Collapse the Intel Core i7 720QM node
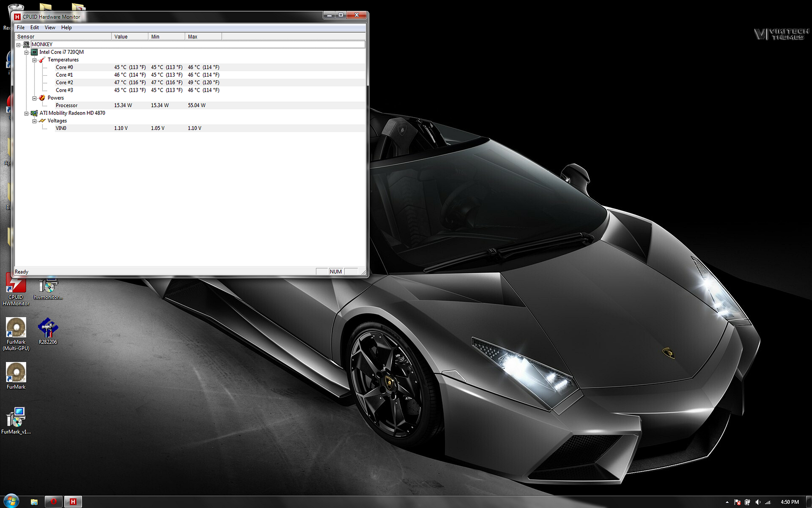 click(26, 52)
